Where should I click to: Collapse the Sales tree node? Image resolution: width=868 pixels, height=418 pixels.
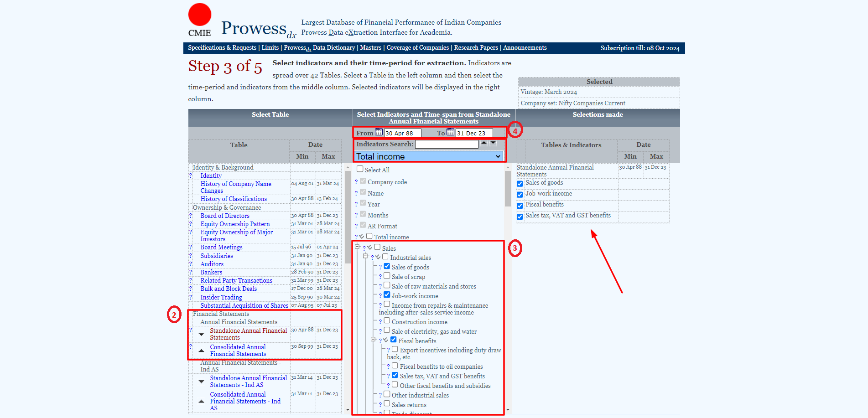[x=357, y=247]
